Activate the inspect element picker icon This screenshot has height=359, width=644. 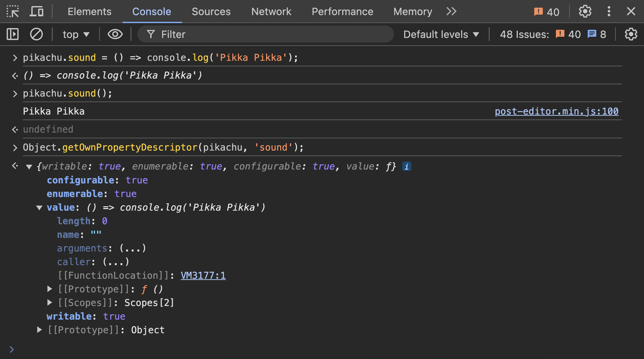point(12,11)
